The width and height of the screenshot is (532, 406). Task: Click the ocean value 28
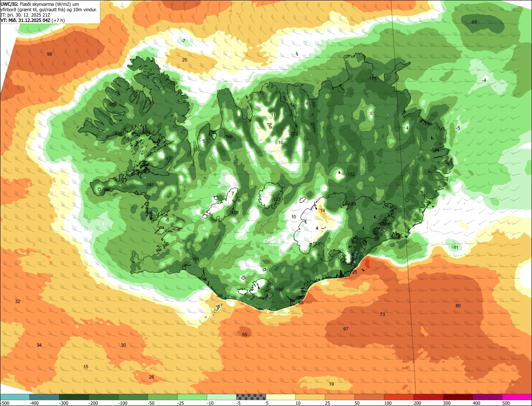tap(151, 377)
